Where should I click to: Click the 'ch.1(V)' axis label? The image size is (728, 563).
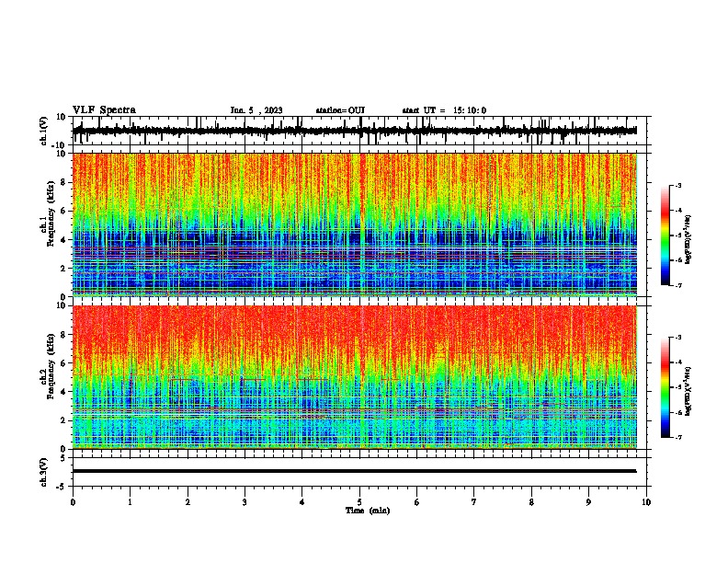(44, 131)
